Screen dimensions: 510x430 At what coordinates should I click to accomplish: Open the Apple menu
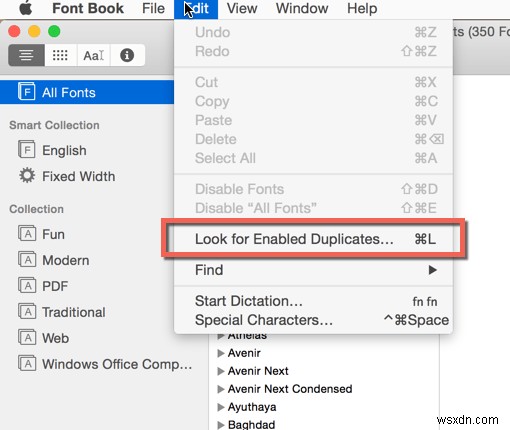pyautogui.click(x=26, y=8)
